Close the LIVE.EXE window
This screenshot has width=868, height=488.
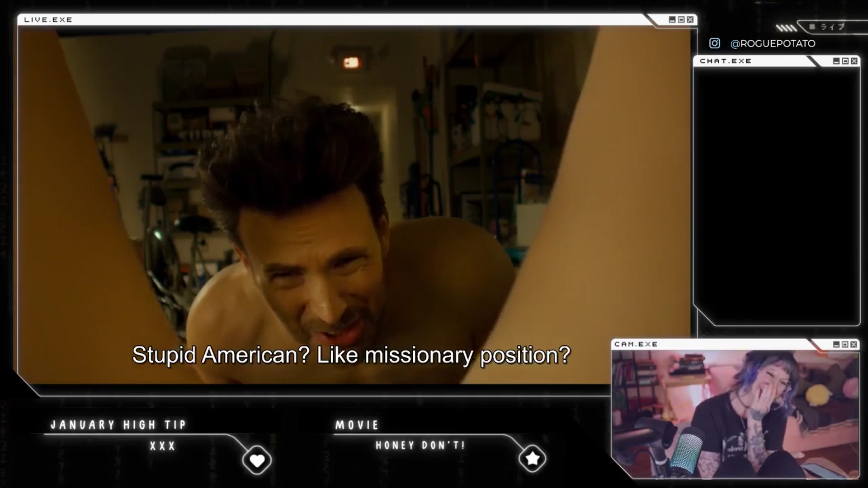(x=690, y=19)
